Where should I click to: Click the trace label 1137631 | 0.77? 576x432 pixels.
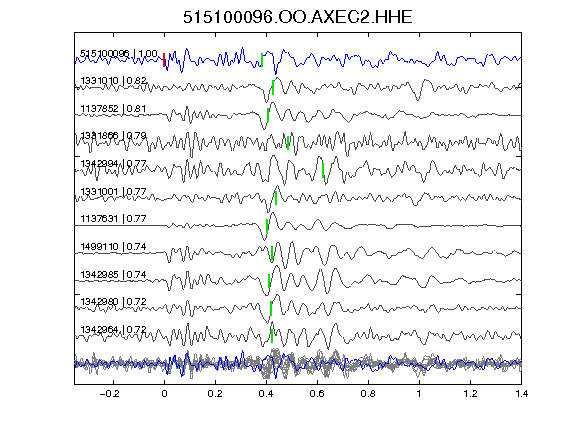(114, 219)
